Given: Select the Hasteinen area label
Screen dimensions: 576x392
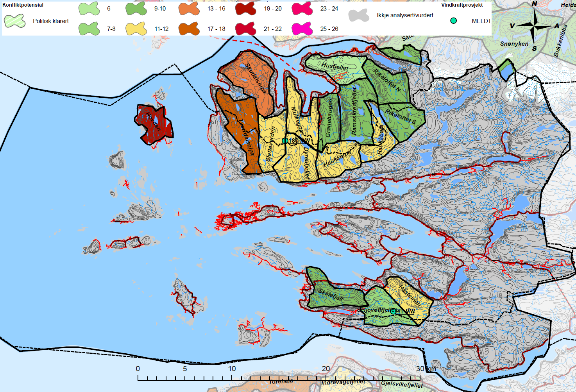Looking at the screenshot, I should tap(410, 296).
